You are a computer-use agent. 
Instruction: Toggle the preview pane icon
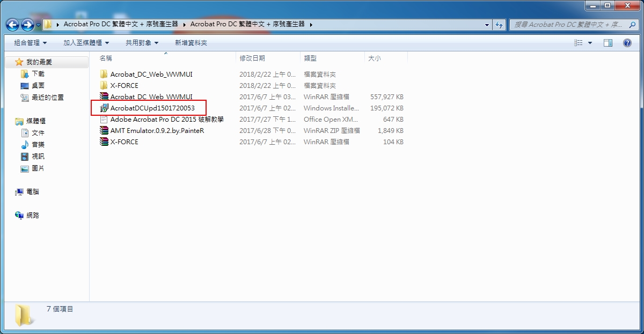coord(608,43)
